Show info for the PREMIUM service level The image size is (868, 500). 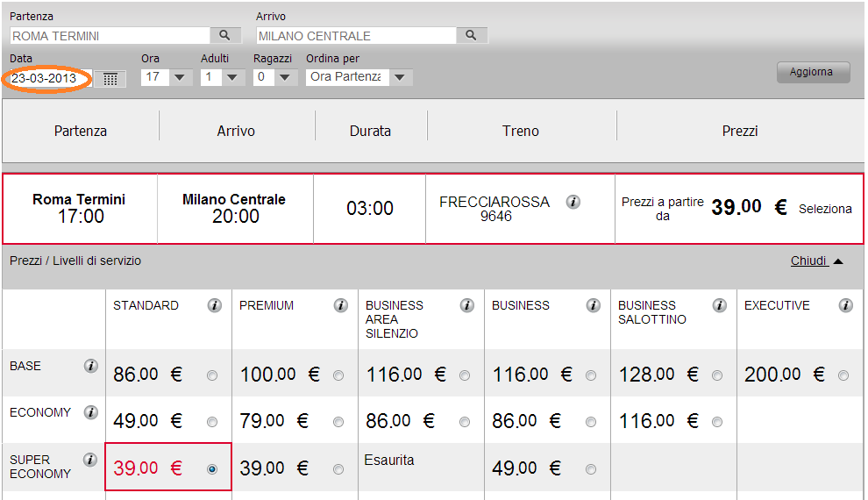pyautogui.click(x=340, y=305)
